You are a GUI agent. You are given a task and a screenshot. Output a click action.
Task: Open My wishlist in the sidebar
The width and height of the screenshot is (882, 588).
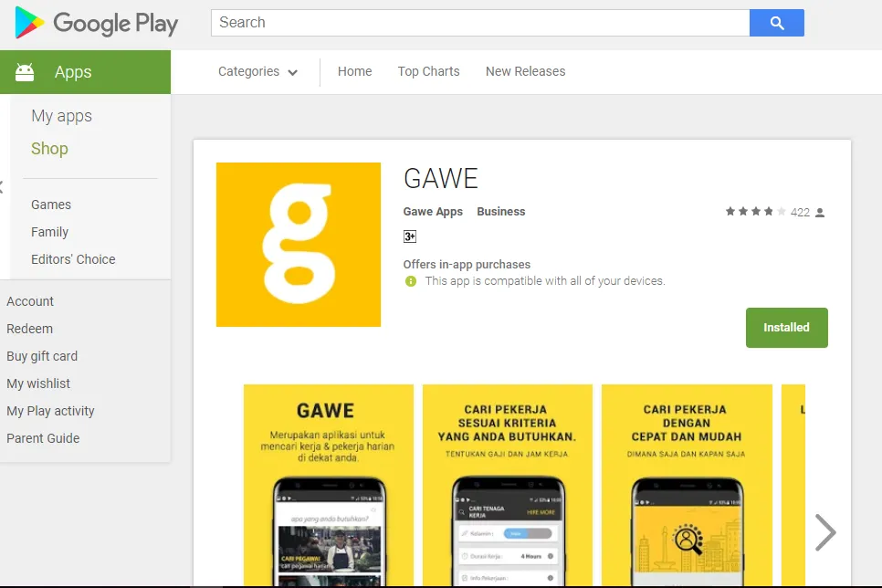tap(38, 383)
